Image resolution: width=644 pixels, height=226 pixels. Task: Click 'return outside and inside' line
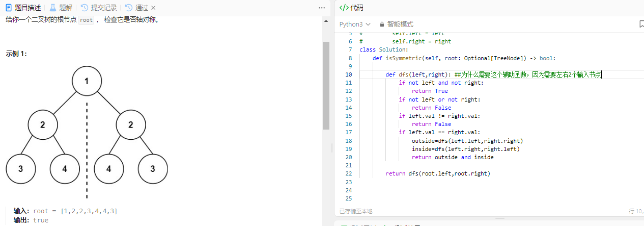pos(453,157)
